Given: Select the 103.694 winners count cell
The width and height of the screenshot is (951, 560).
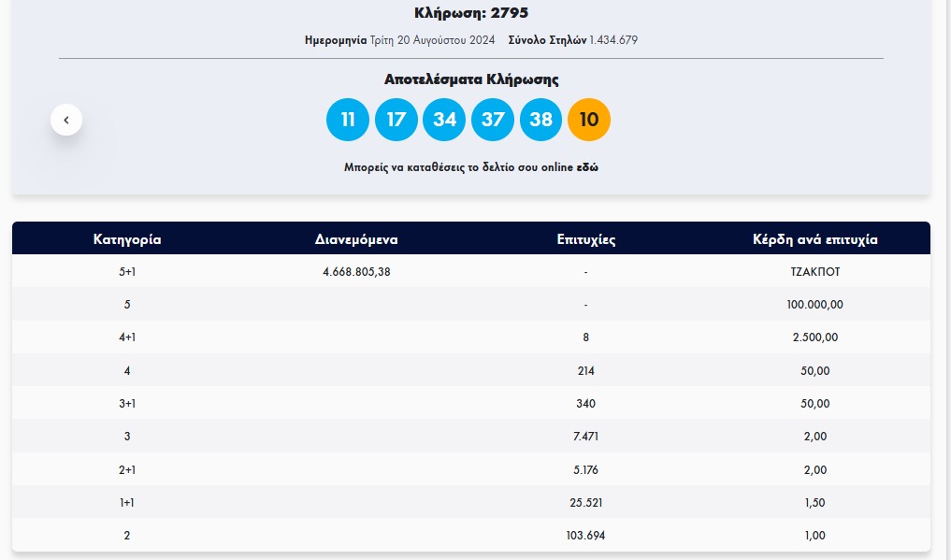Looking at the screenshot, I should [585, 536].
